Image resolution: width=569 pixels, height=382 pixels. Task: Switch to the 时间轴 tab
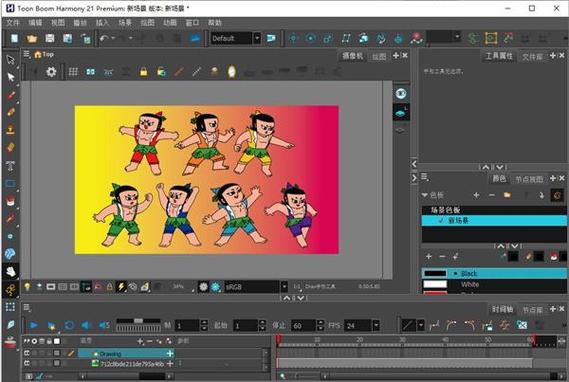[x=503, y=309]
